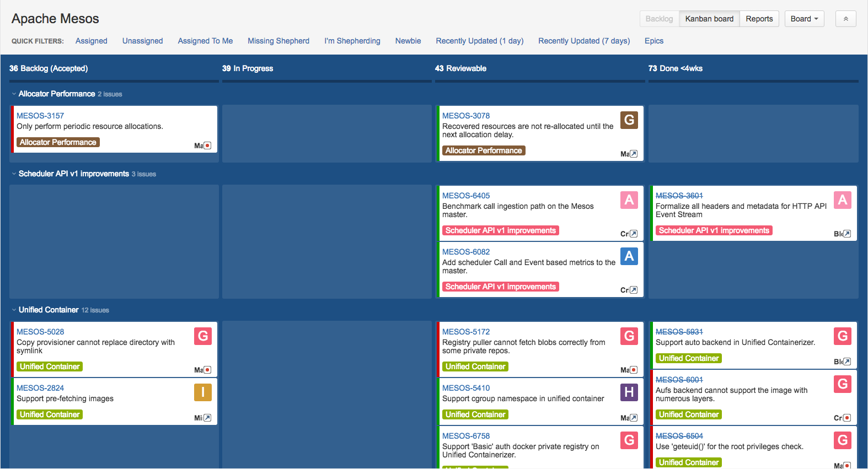The image size is (868, 469).
Task: Select the '36 Backlog (Accepted)' column header
Action: pos(49,68)
